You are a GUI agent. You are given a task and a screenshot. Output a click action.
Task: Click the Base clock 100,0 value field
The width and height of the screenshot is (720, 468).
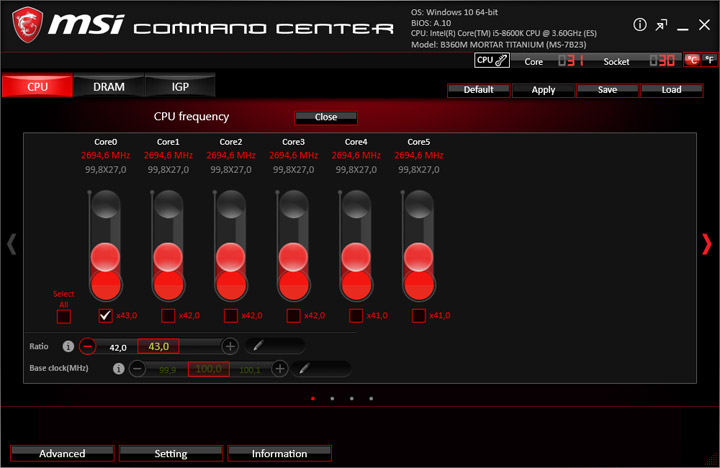[x=208, y=369]
